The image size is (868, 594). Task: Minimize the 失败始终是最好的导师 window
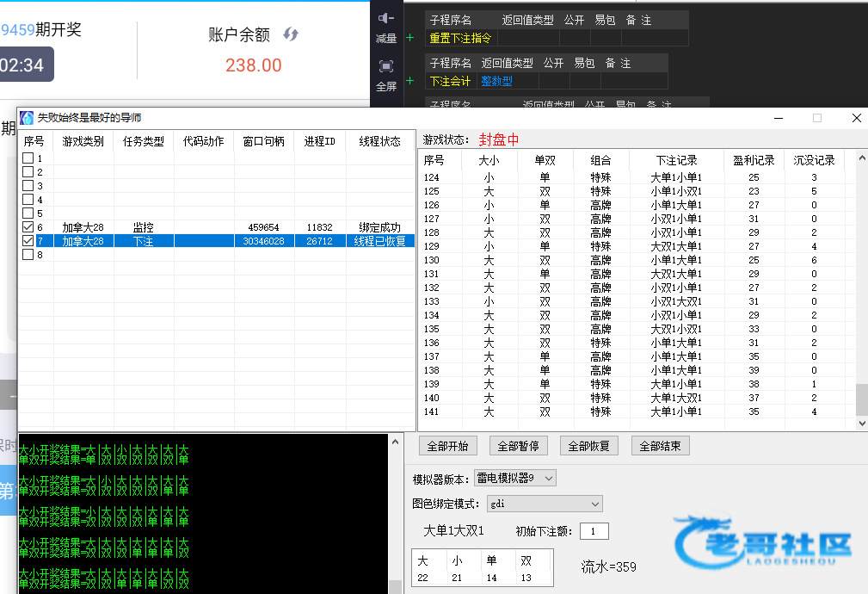click(x=778, y=118)
